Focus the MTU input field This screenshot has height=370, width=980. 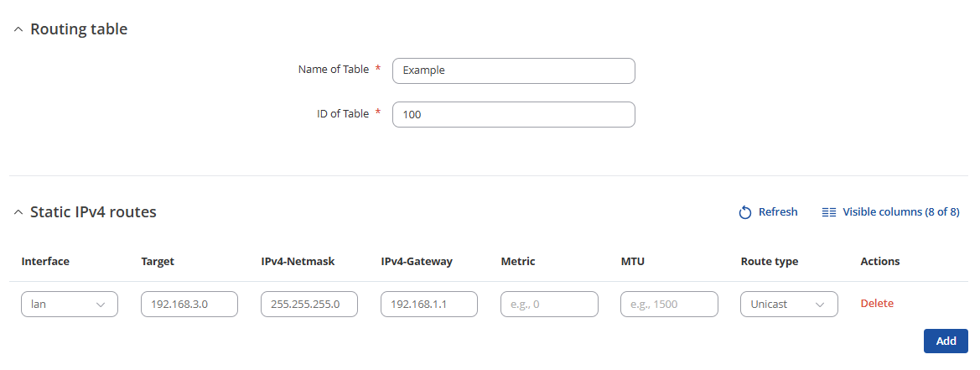click(x=669, y=304)
